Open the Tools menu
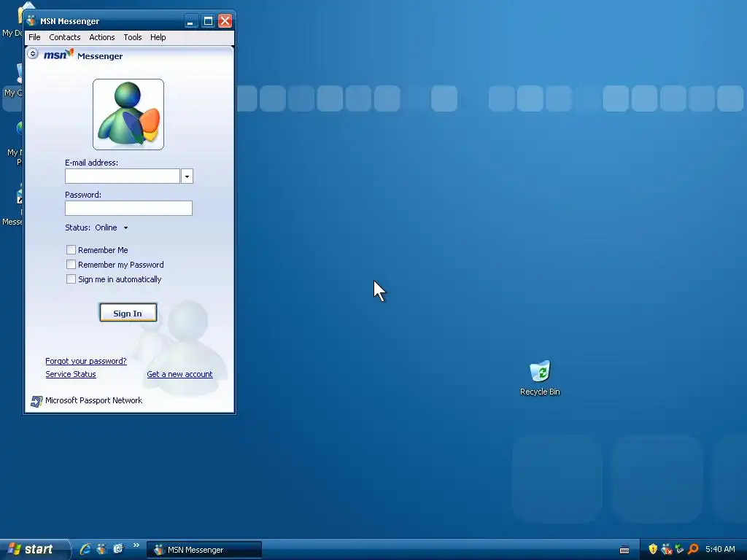Screen dimensions: 747x560 (x=133, y=37)
